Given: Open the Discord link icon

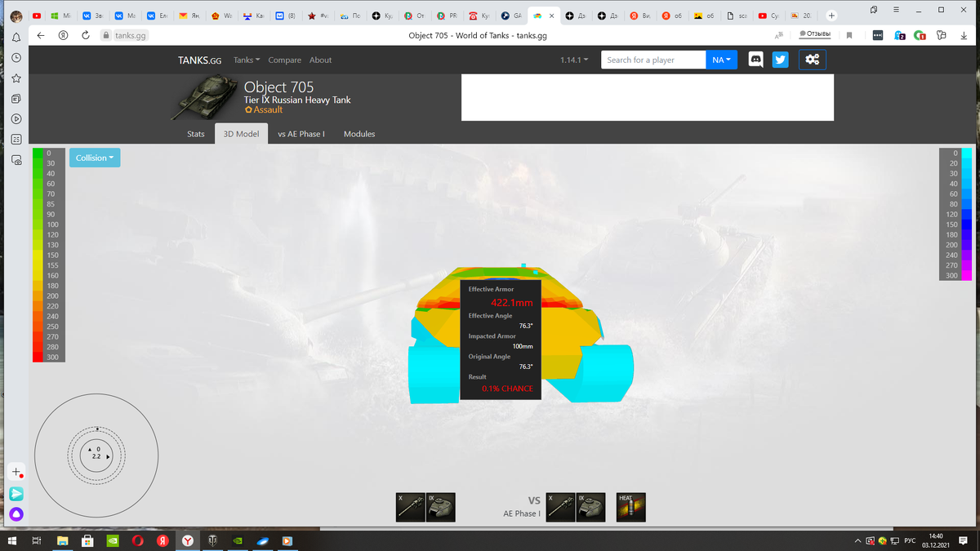Looking at the screenshot, I should pyautogui.click(x=756, y=60).
